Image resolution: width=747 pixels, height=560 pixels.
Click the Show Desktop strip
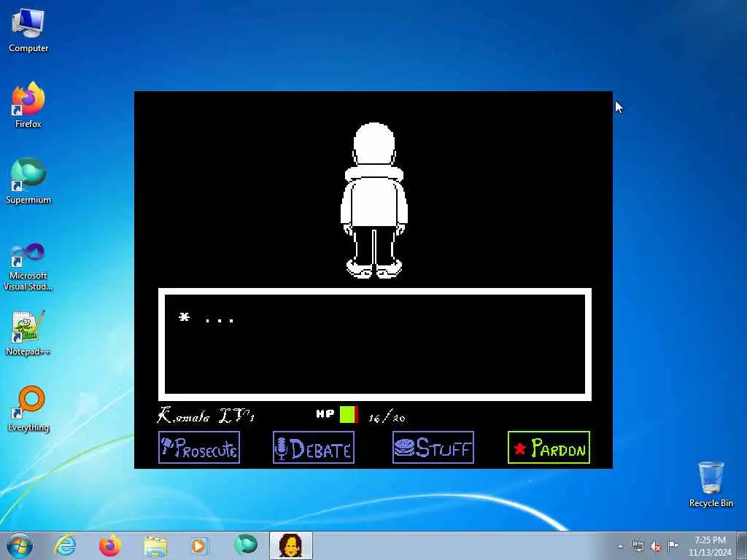pyautogui.click(x=742, y=545)
